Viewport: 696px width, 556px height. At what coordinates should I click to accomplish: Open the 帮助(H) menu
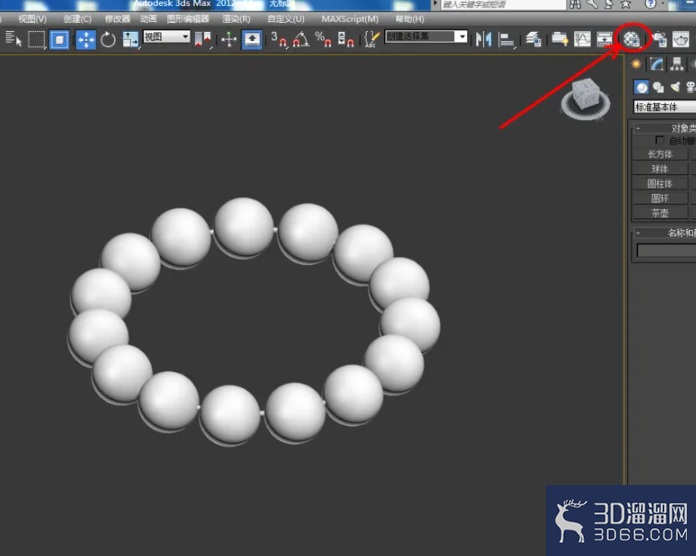pos(410,19)
